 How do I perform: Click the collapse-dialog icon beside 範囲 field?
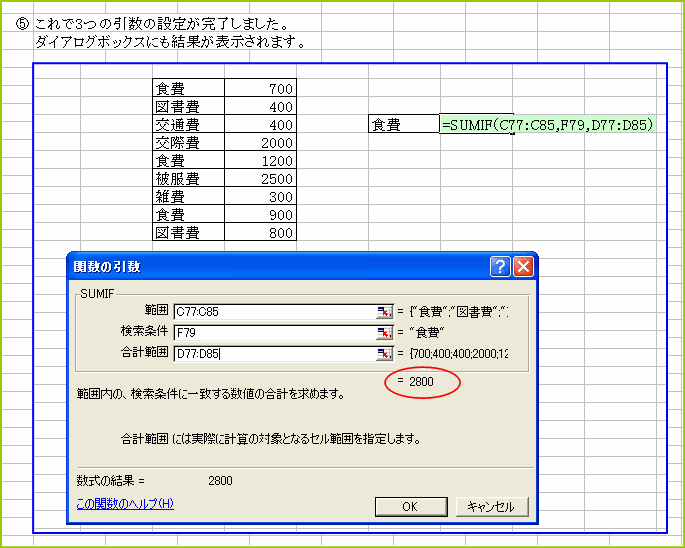pos(384,312)
